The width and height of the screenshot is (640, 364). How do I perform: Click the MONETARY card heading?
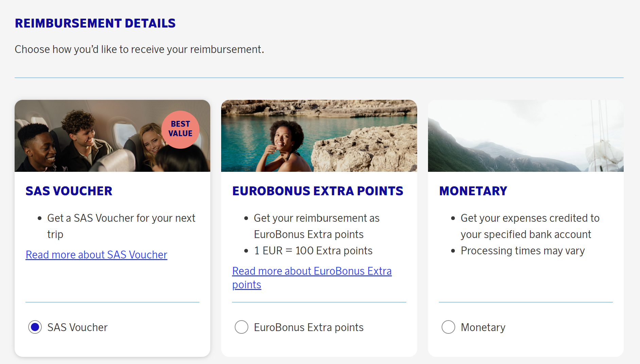click(473, 191)
